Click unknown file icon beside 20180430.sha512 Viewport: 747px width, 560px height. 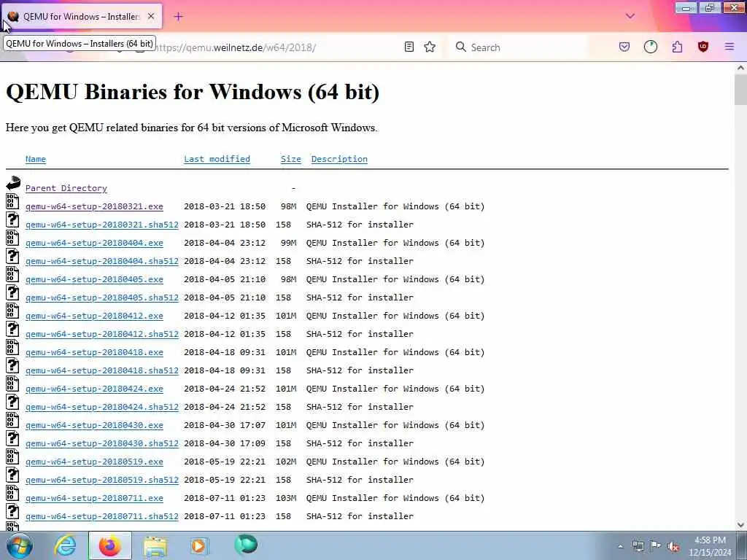(x=13, y=438)
